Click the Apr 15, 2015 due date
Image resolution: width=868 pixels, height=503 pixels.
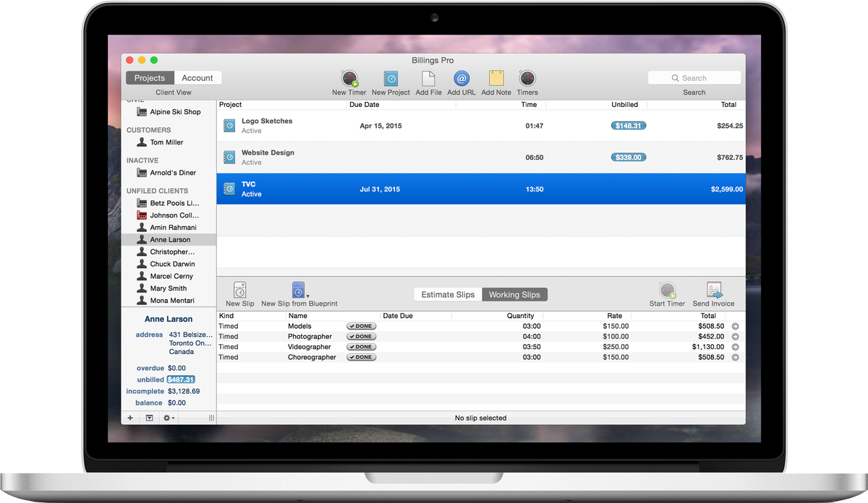[x=380, y=126]
